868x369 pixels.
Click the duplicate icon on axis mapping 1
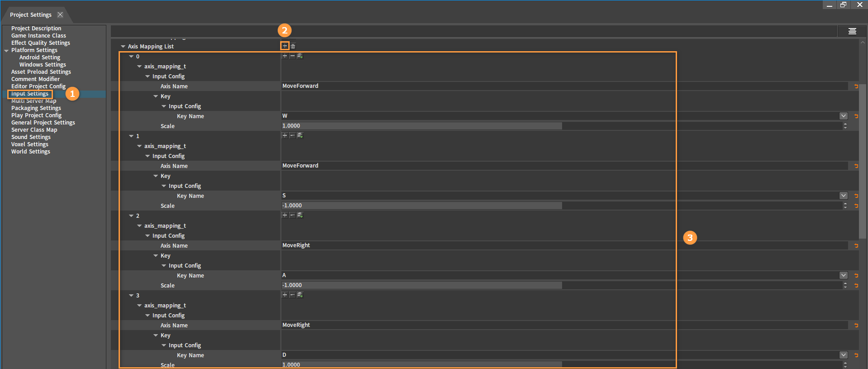coord(300,136)
